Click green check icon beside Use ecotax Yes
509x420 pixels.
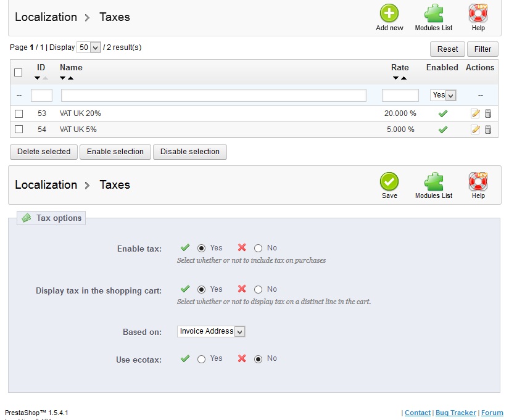tap(185, 358)
